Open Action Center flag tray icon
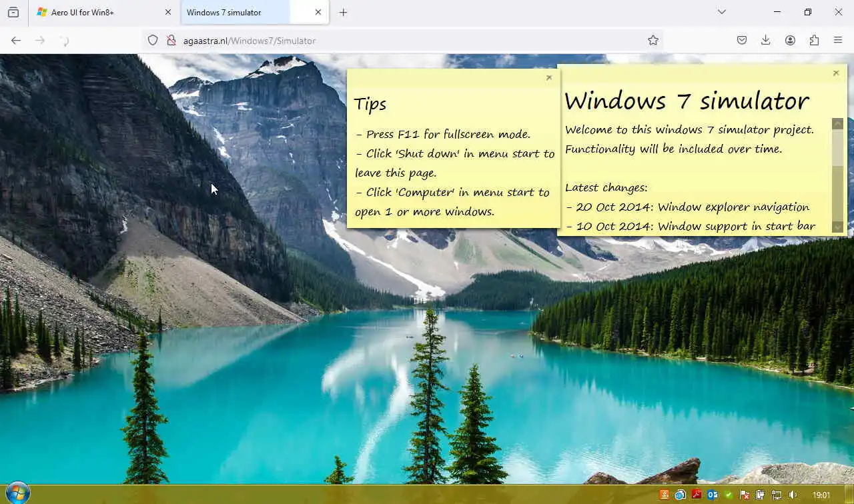Image resolution: width=854 pixels, height=504 pixels. [745, 495]
